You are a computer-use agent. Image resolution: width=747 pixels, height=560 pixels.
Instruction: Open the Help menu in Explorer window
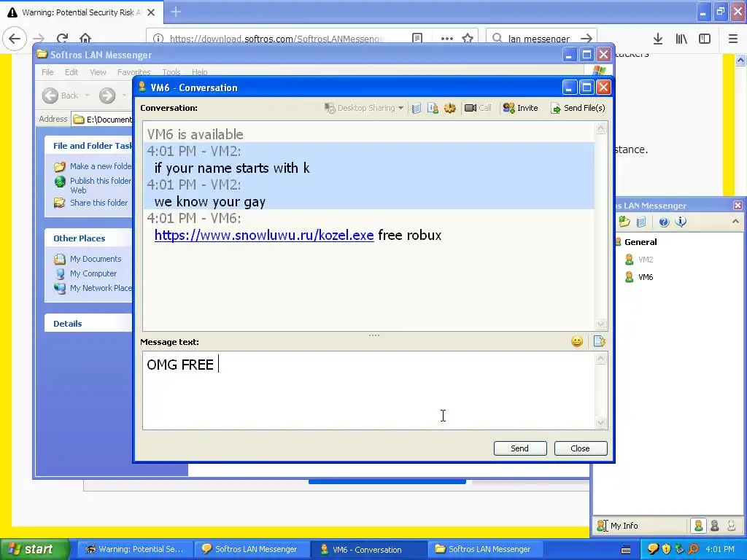(x=199, y=72)
